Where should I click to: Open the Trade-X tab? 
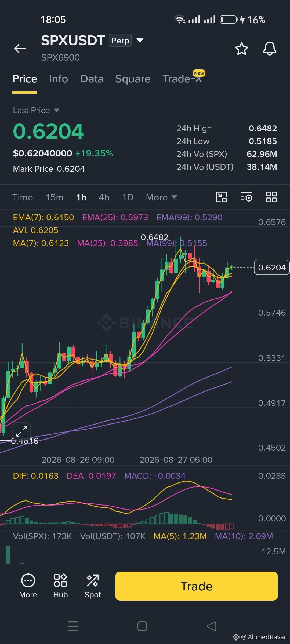click(183, 79)
